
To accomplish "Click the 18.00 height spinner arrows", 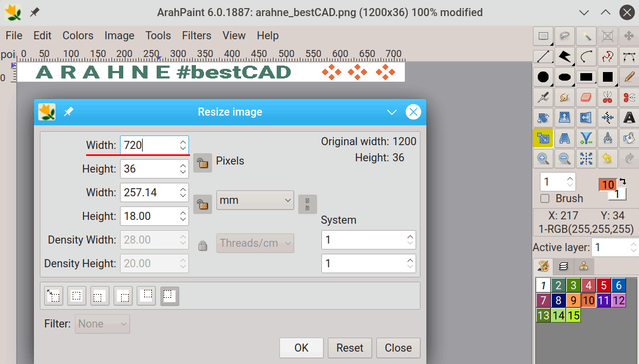I will pyautogui.click(x=183, y=216).
